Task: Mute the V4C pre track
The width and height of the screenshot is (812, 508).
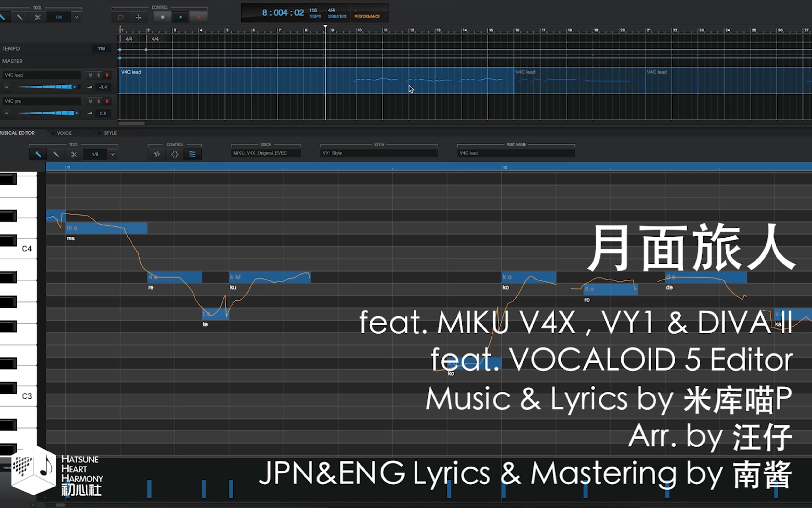Action: pos(90,101)
